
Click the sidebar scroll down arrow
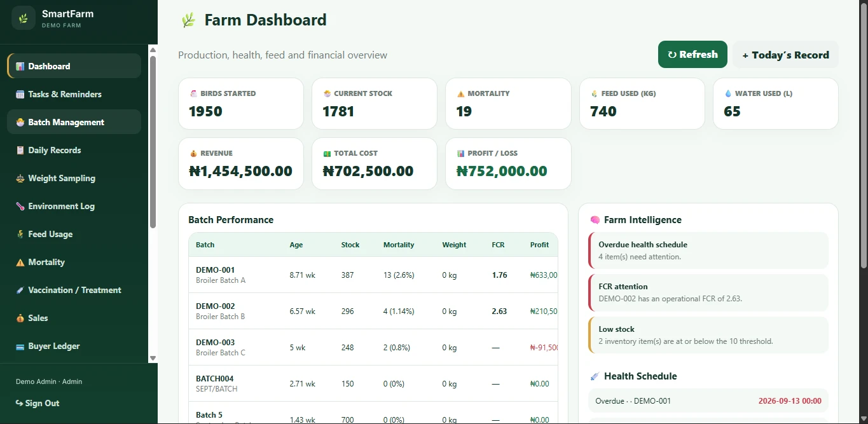pos(153,358)
